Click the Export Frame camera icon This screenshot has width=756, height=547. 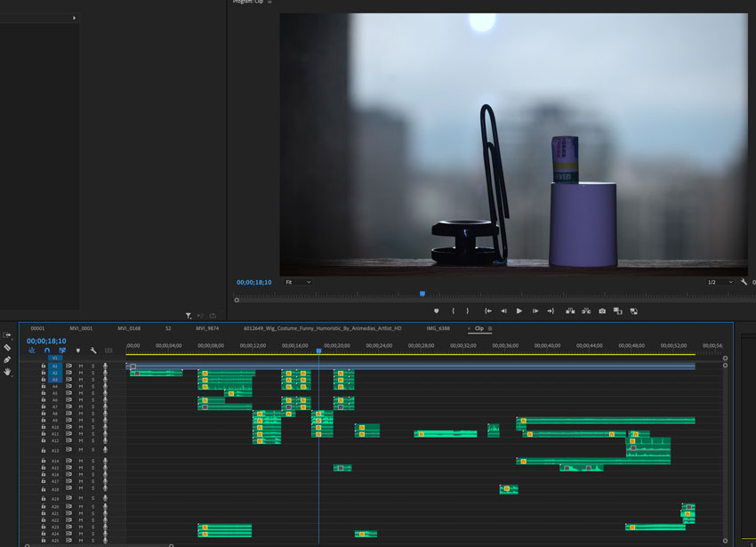602,311
